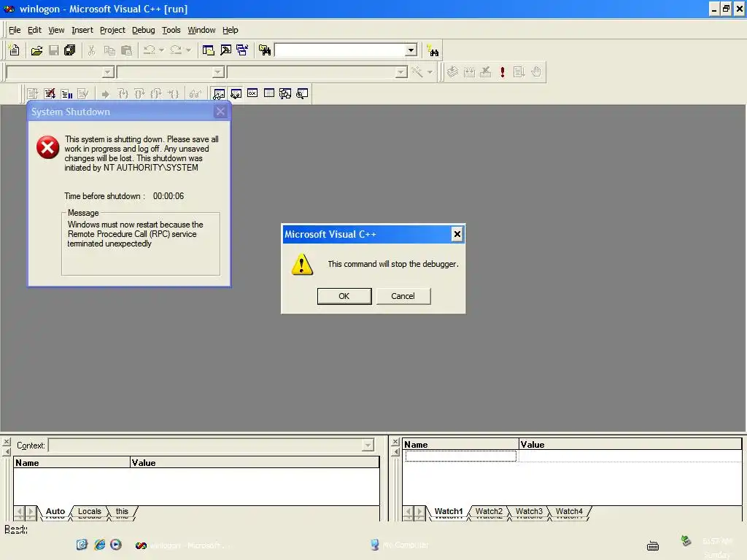
Task: Toggle the Output window icon
Action: pyautogui.click(x=225, y=50)
